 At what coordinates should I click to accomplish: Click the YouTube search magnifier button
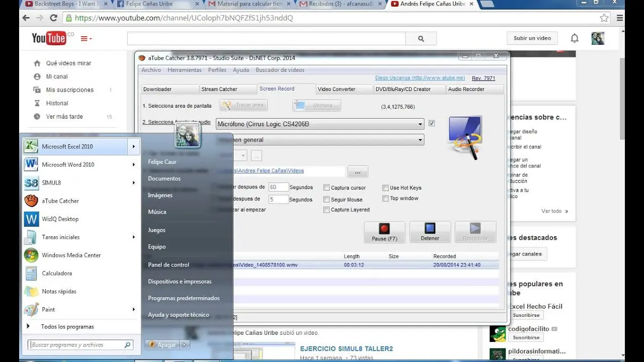[x=421, y=39]
